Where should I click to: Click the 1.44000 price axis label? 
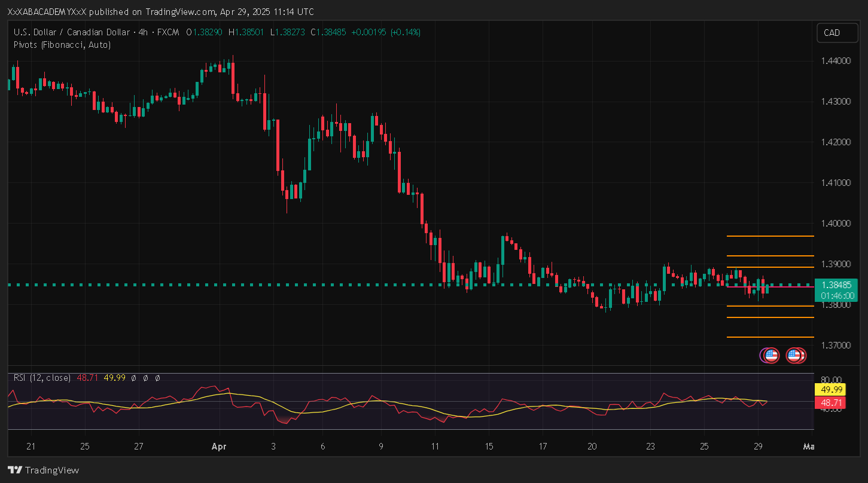click(835, 61)
